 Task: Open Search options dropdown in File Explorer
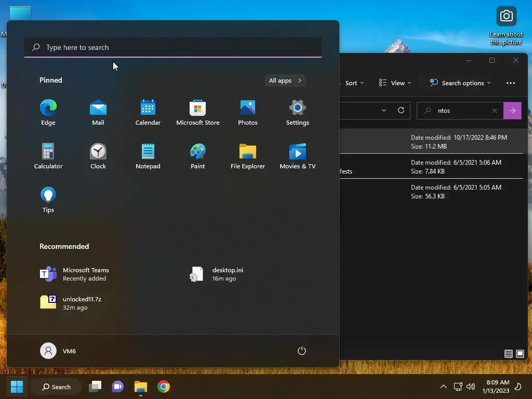pos(460,83)
